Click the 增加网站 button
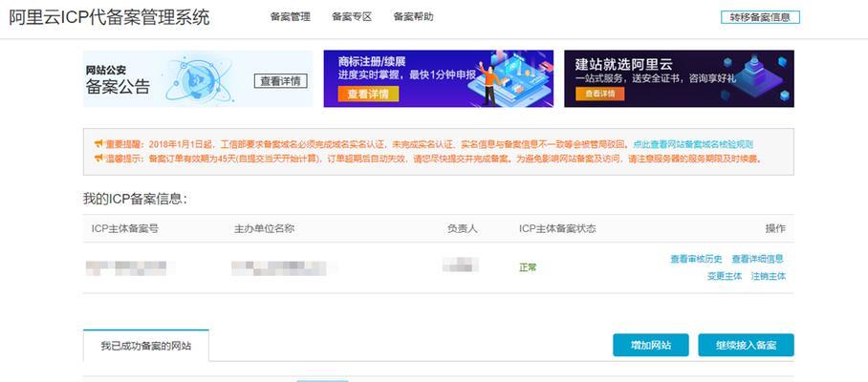The width and height of the screenshot is (868, 382). tap(651, 345)
